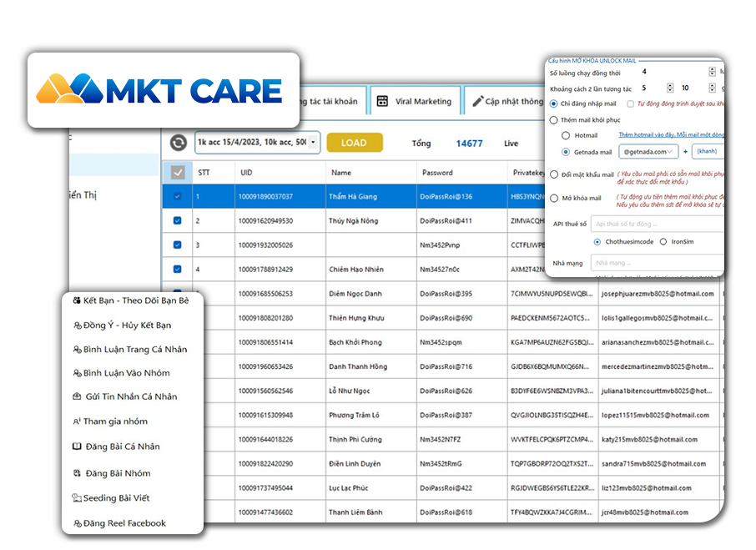Viewport: 756px width, 550px height.
Task: Uncheck the checkbox for row 2
Action: click(x=177, y=221)
